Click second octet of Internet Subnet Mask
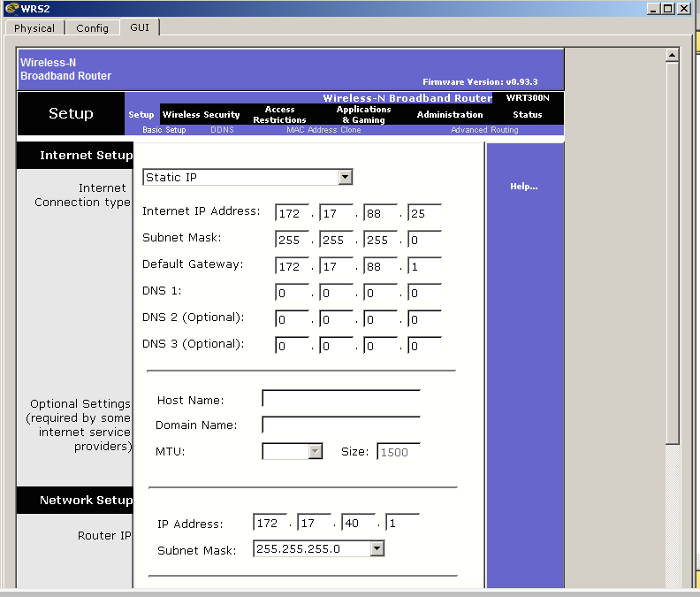This screenshot has width=700, height=597. 336,240
